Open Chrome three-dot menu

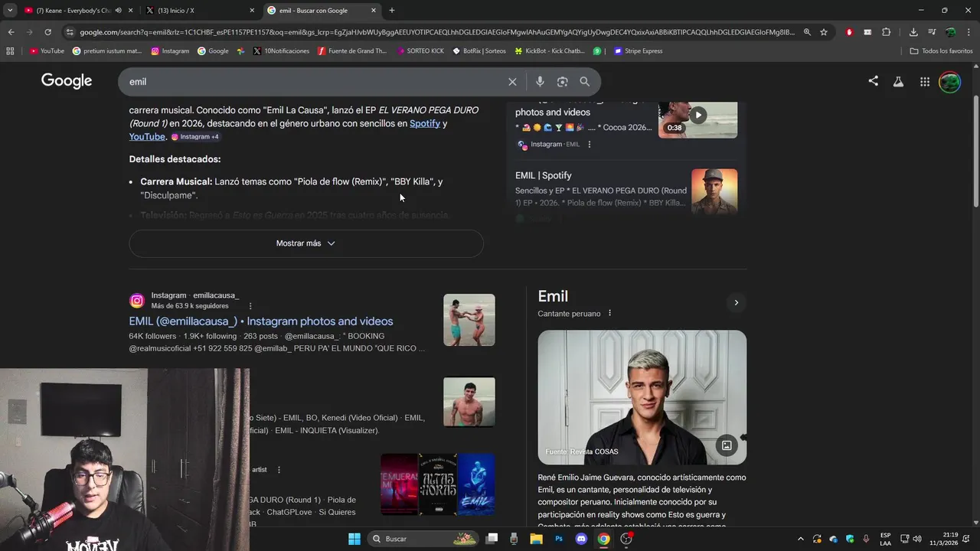[x=969, y=32]
